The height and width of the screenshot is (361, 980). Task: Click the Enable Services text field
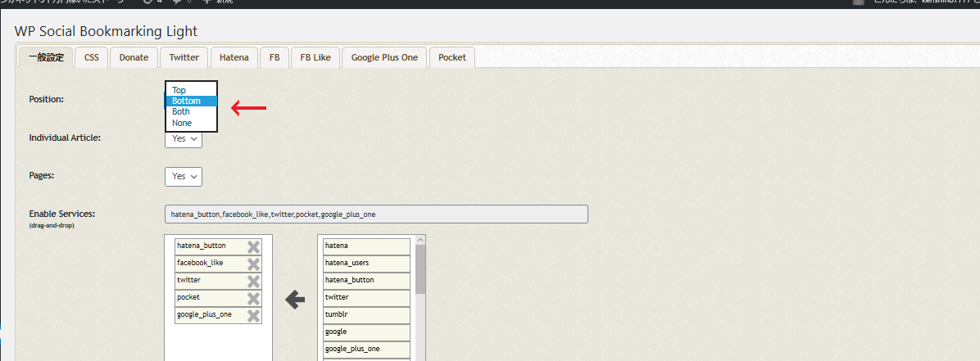[376, 214]
